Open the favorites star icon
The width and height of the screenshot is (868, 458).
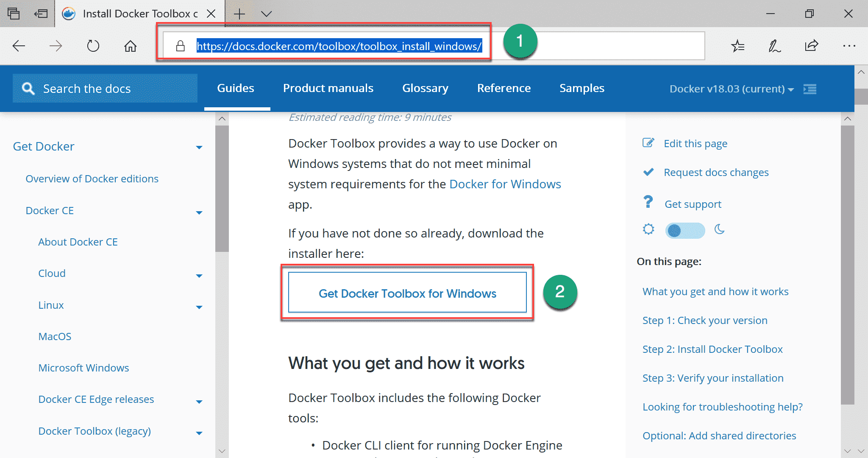(737, 46)
